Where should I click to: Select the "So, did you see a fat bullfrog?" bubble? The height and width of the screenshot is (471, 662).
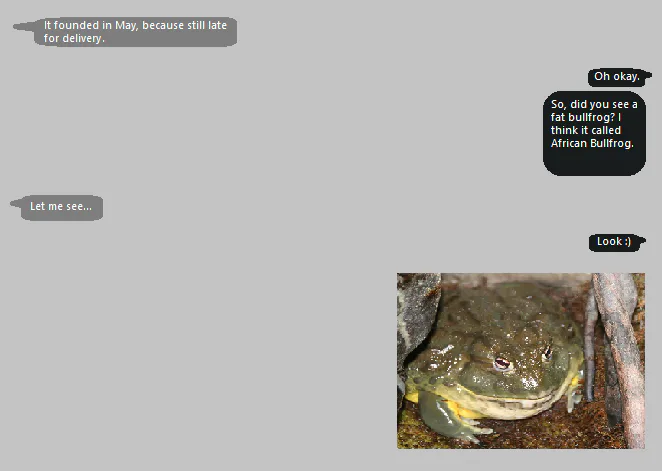(594, 133)
